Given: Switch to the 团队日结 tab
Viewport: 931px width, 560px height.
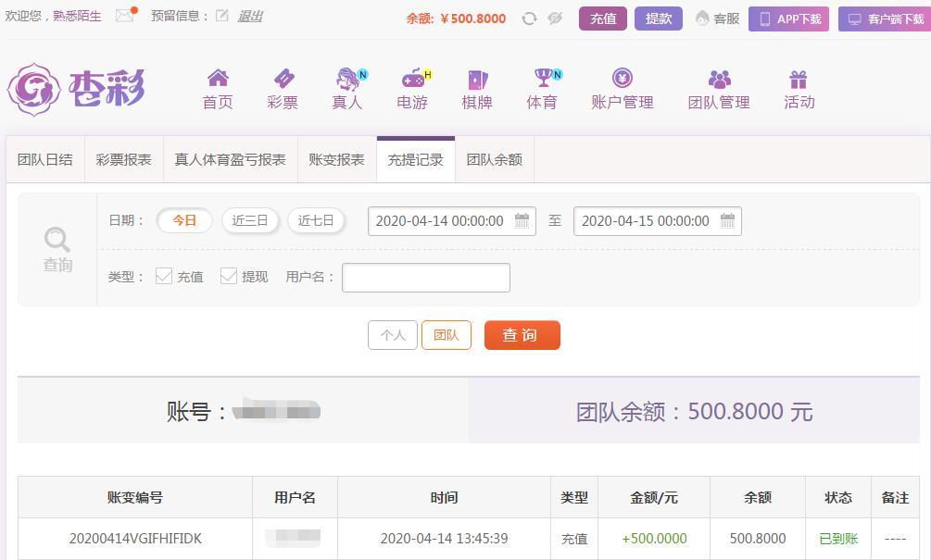Looking at the screenshot, I should pos(45,159).
